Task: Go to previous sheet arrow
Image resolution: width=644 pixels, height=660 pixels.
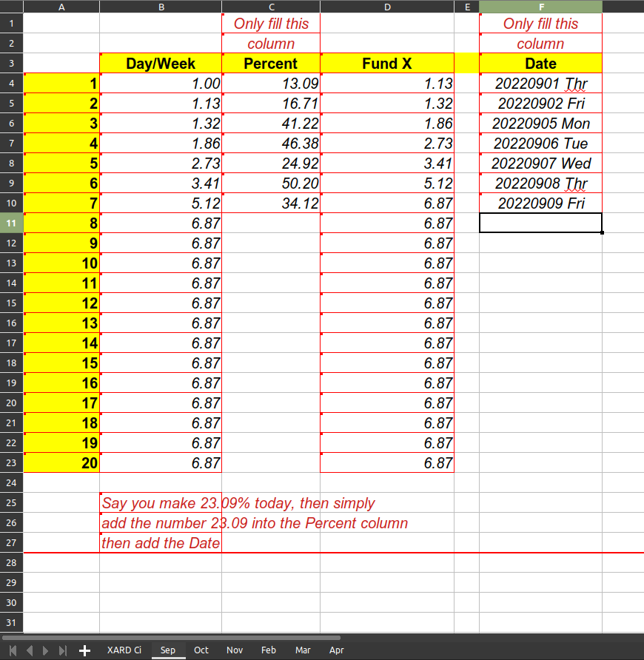Action: coord(30,650)
